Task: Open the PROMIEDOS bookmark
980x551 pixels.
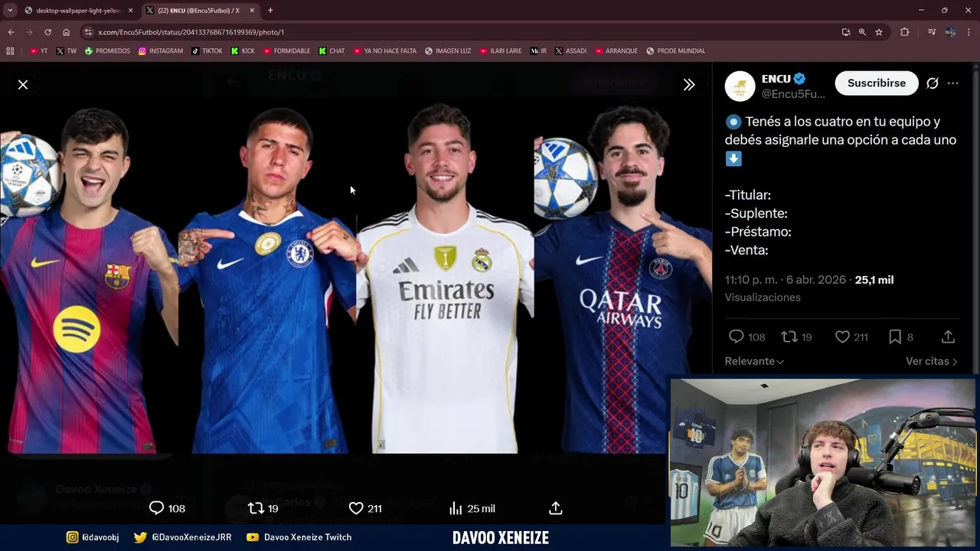Action: [x=107, y=51]
